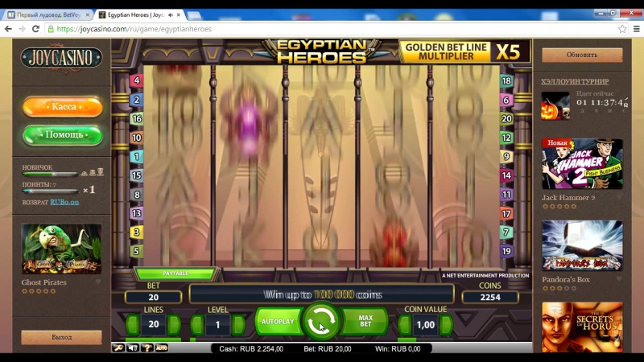Open game settings wrench icon
The height and width of the screenshot is (362, 644).
118,348
